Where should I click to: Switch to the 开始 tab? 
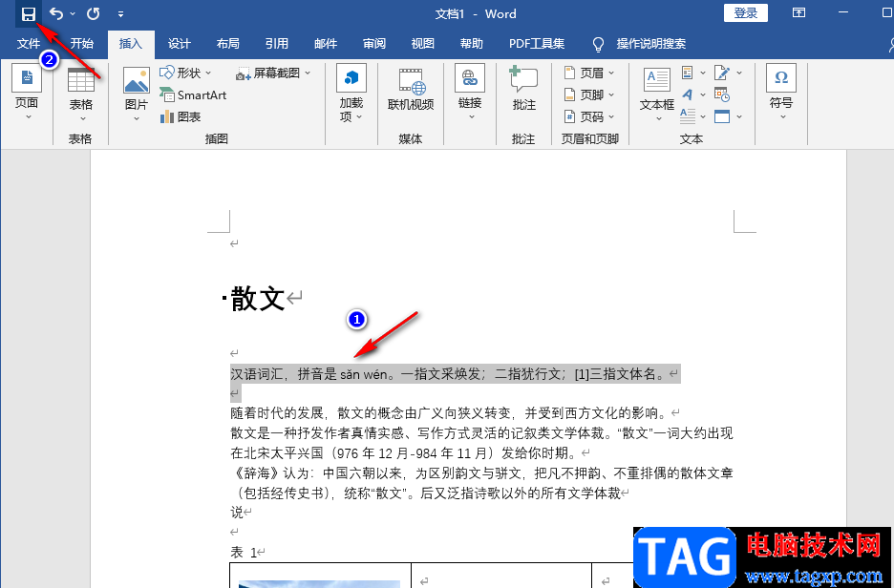click(x=81, y=44)
